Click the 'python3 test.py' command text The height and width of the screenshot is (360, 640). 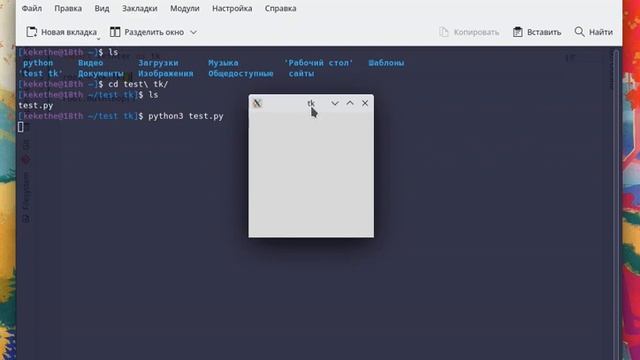[186, 116]
